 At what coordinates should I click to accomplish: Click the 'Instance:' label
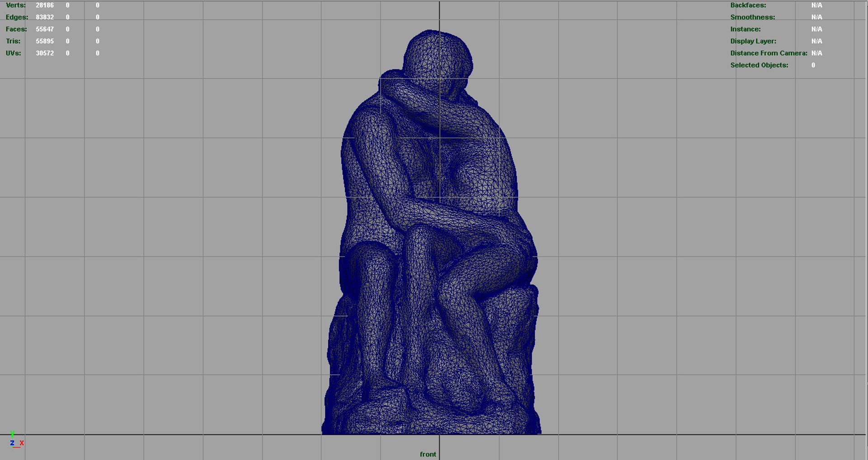coord(745,29)
